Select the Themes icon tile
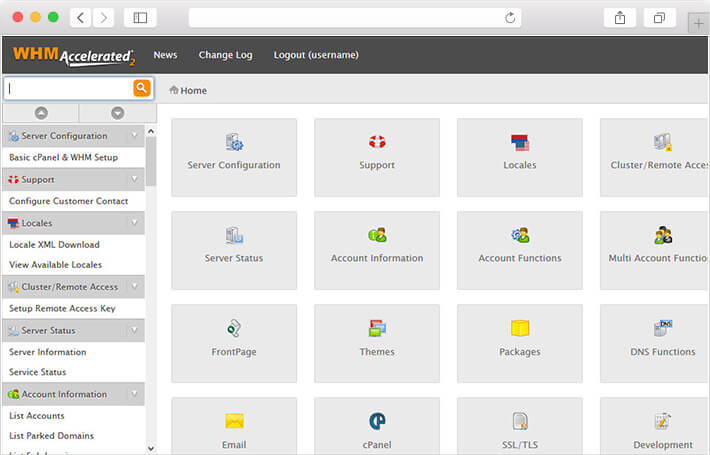710x455 pixels. coord(377,343)
